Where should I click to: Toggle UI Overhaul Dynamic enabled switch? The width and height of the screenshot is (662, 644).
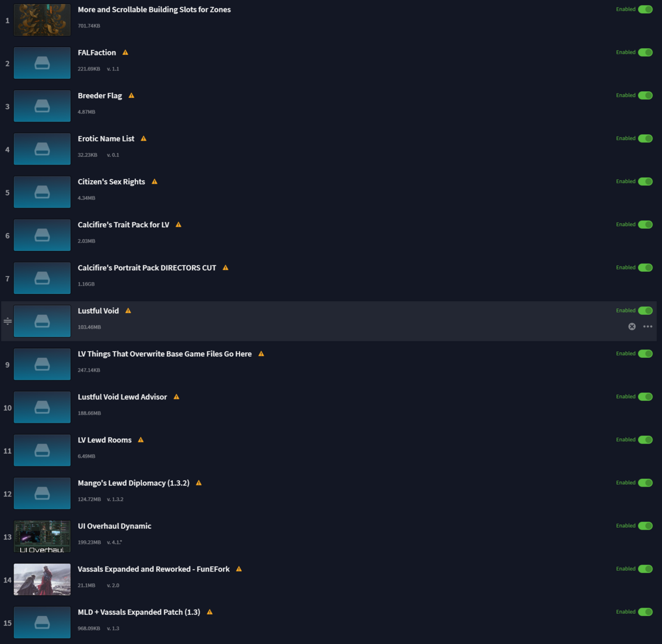click(645, 526)
